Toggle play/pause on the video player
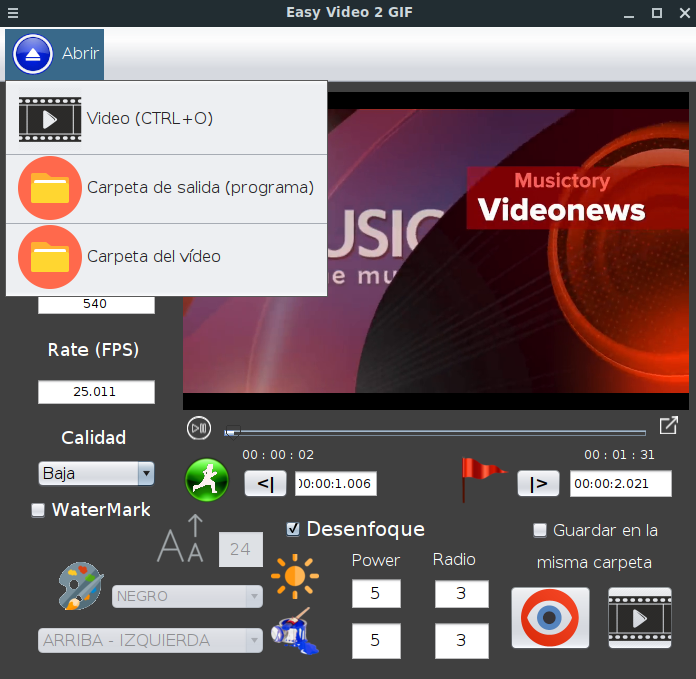The image size is (696, 679). coord(198,428)
